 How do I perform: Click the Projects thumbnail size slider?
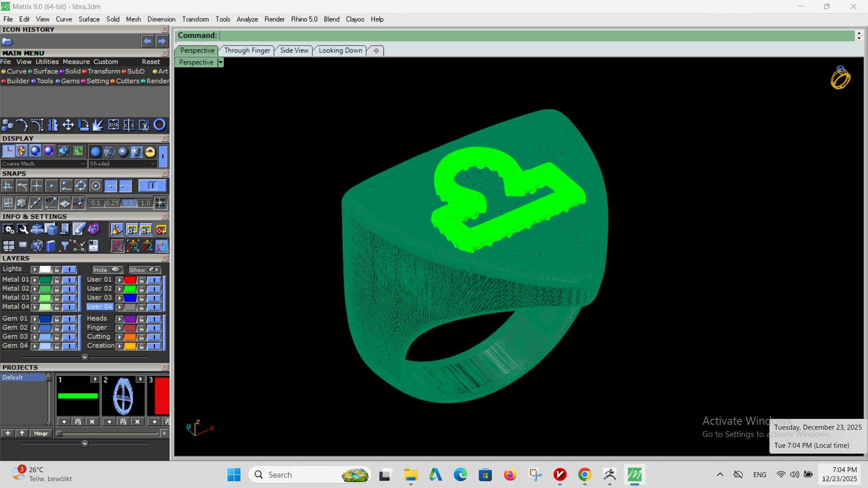point(108,433)
